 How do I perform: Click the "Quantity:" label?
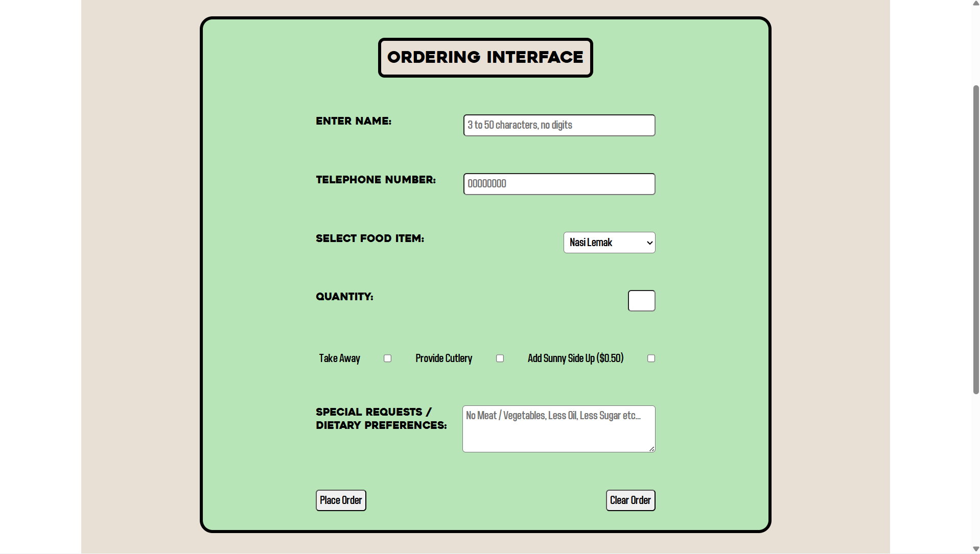[x=344, y=297]
